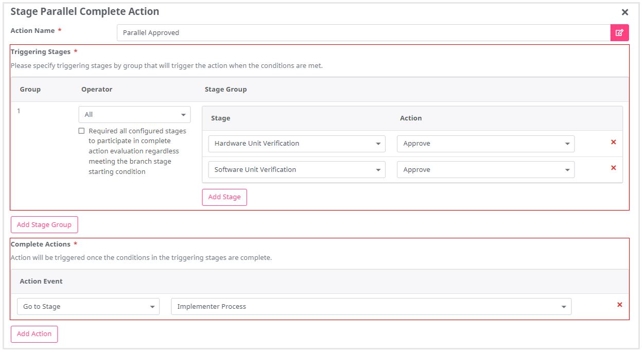The width and height of the screenshot is (644, 351).
Task: Click the Action Event column header
Action: click(x=41, y=282)
